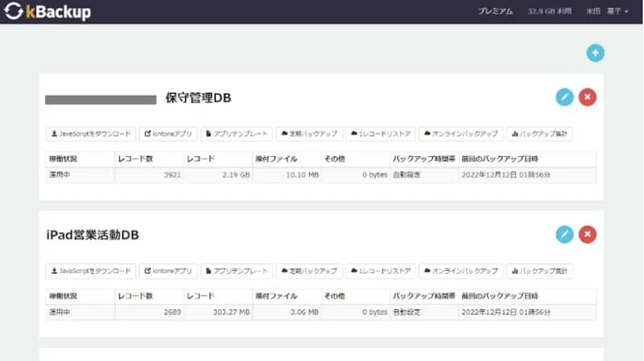Click the kBackup logo icon
The width and height of the screenshot is (644, 361).
coord(14,12)
